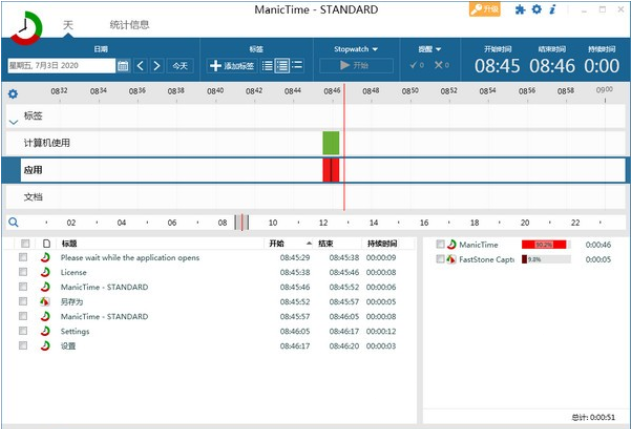Toggle the select-all header checkbox
The width and height of the screenshot is (633, 429).
coord(25,243)
